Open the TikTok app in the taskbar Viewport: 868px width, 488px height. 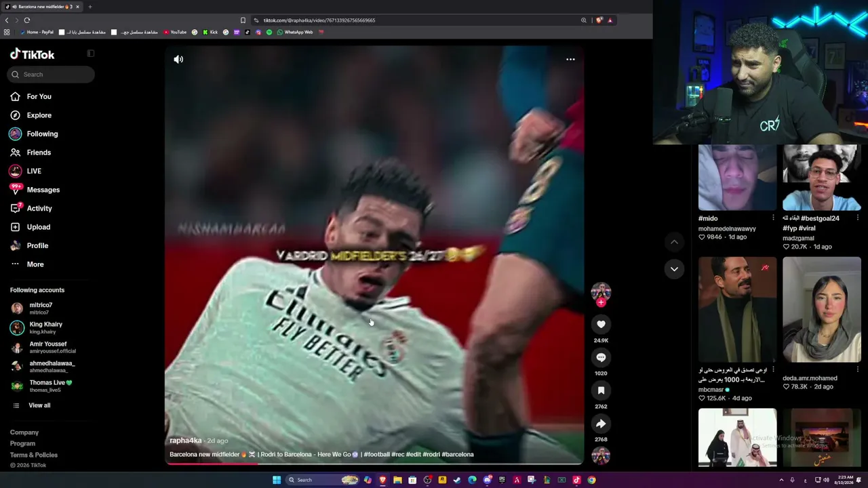[576, 480]
